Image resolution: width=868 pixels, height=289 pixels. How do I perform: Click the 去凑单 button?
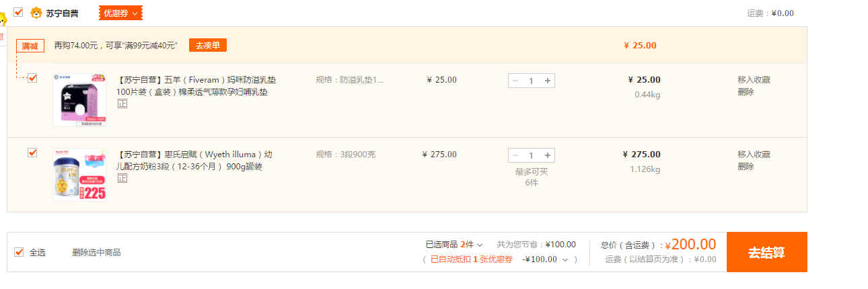click(x=208, y=45)
